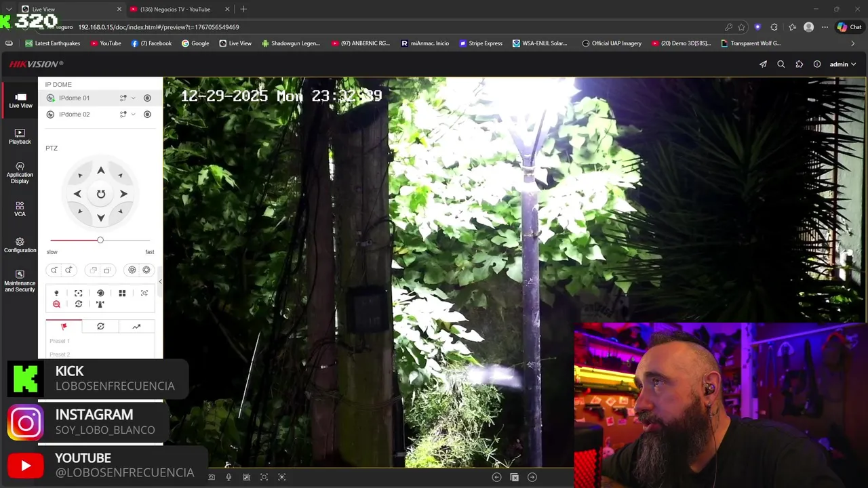The image size is (868, 488).
Task: Click the iris open button
Action: point(146,270)
